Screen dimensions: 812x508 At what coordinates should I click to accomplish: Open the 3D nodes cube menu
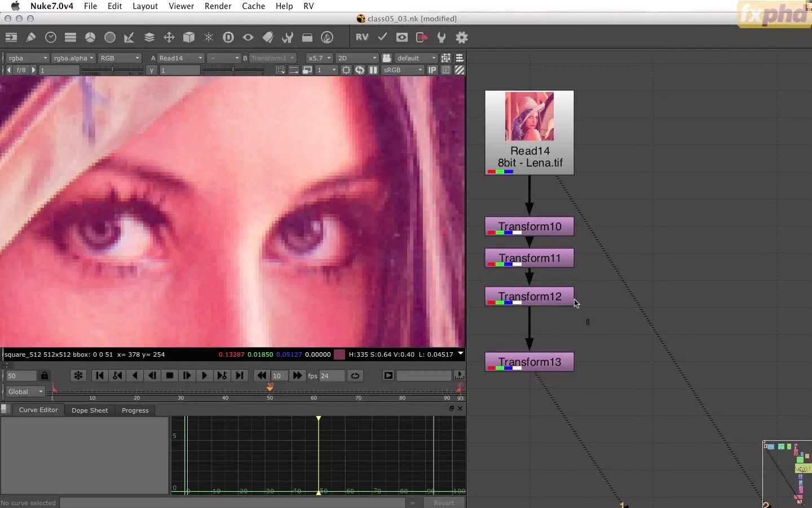click(x=189, y=37)
